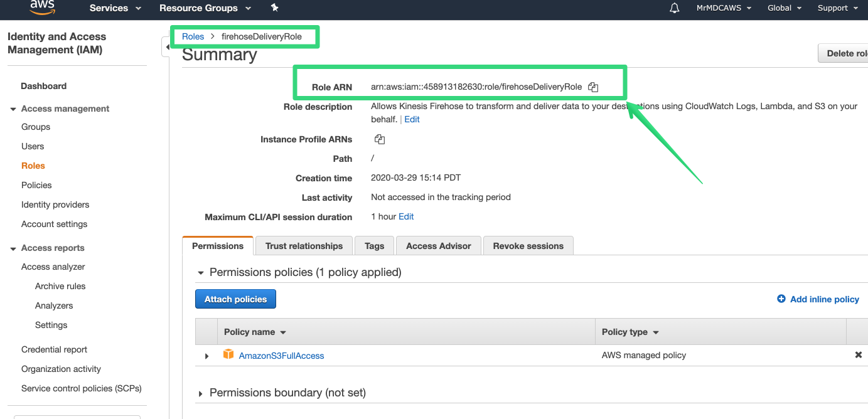
Task: Open the Services dropdown menu
Action: [x=115, y=8]
